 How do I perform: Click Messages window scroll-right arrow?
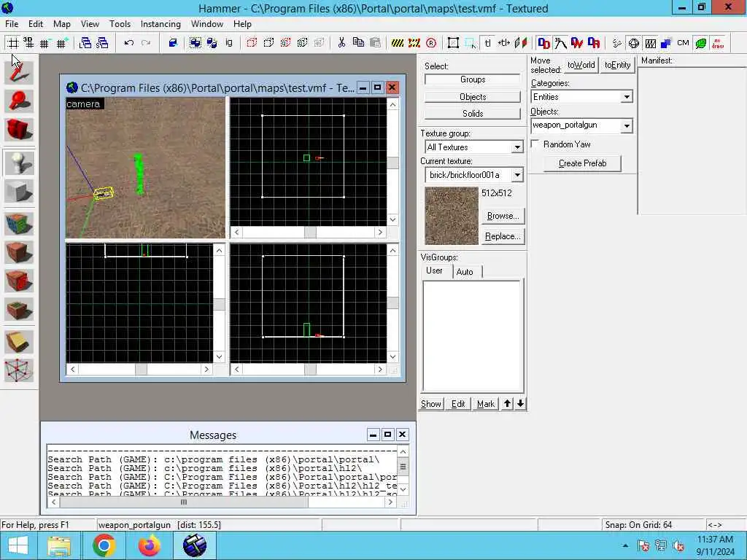coord(390,502)
